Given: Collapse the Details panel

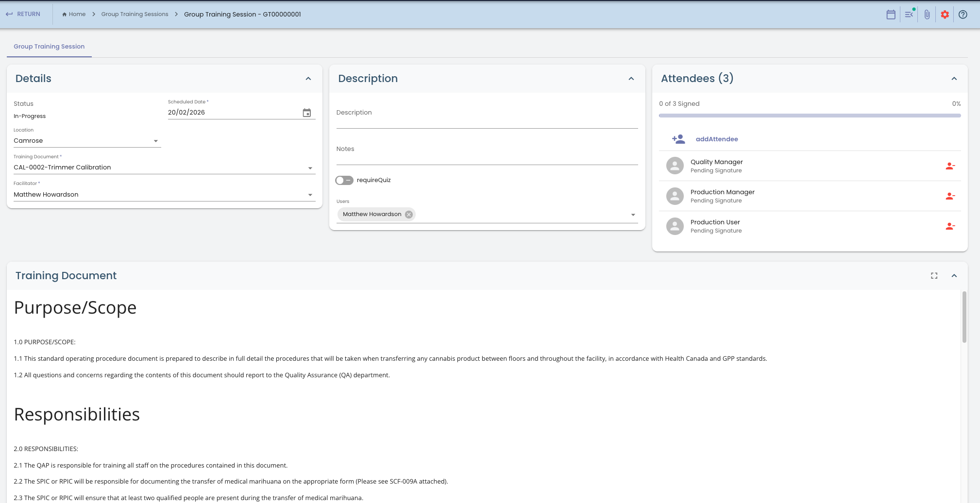Looking at the screenshot, I should (308, 79).
